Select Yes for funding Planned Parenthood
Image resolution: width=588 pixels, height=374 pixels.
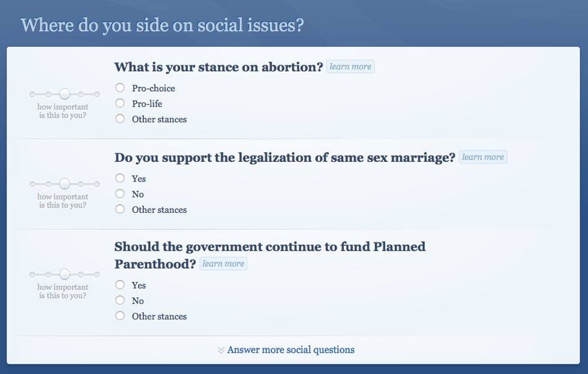(120, 285)
